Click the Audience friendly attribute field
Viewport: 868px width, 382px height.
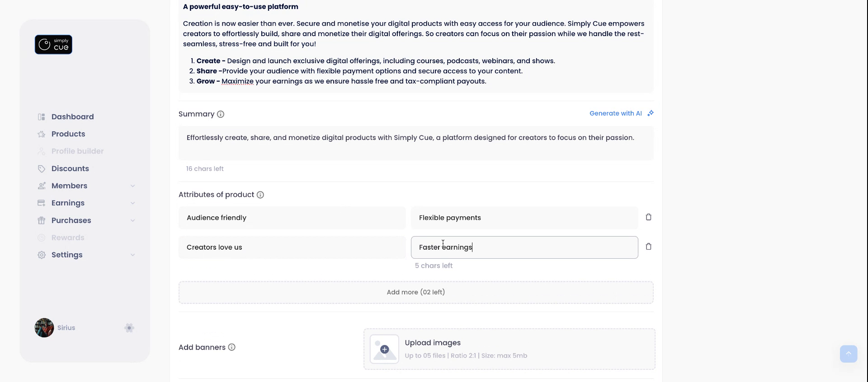[x=292, y=218]
